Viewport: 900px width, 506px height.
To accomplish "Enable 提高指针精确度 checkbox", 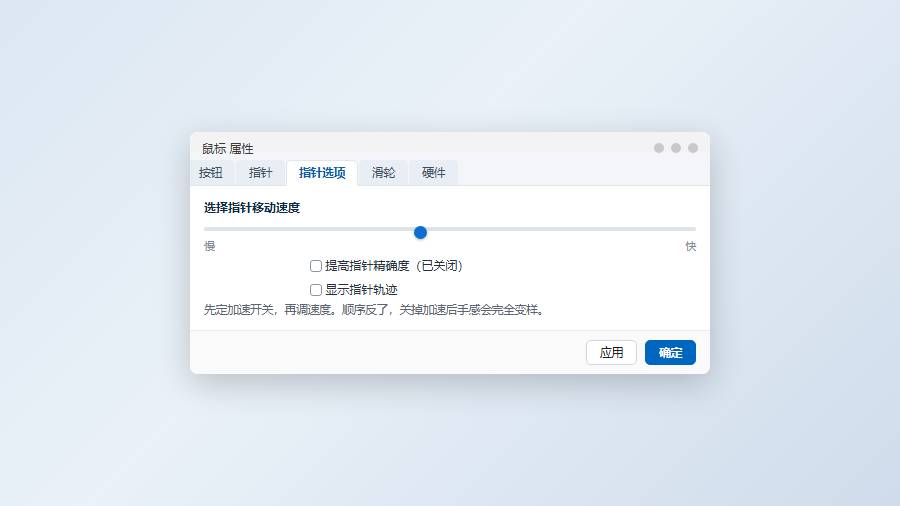I will click(x=316, y=266).
